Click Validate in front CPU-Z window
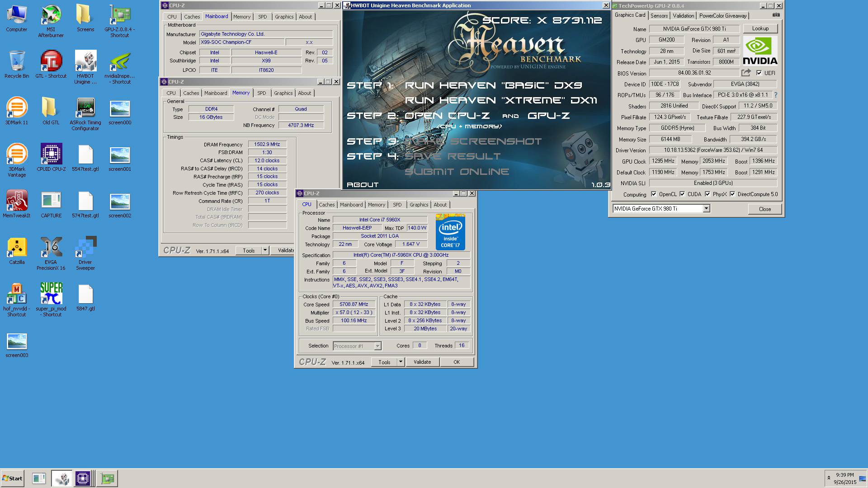This screenshot has width=868, height=488. 422,362
